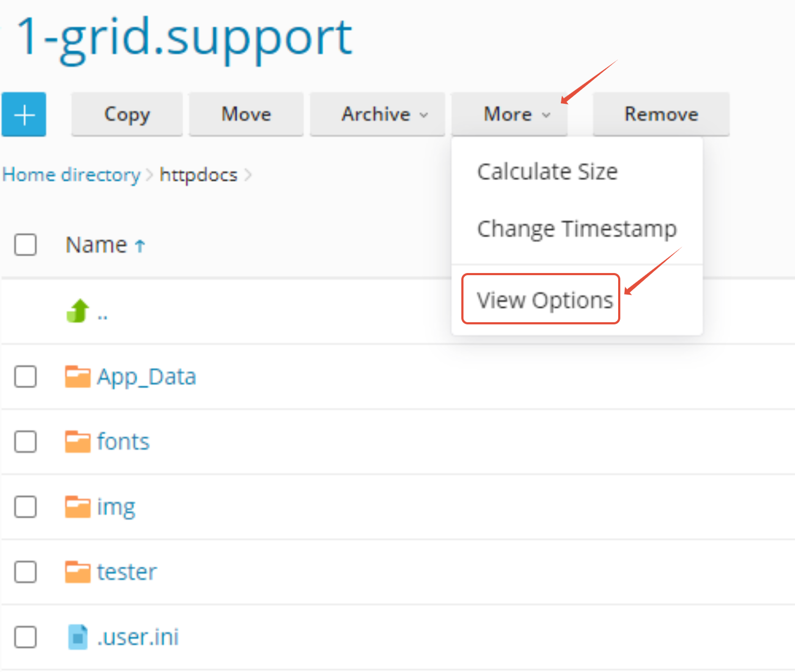Viewport: 795px width, 672px height.
Task: Sort by the Name column header
Action: [96, 245]
